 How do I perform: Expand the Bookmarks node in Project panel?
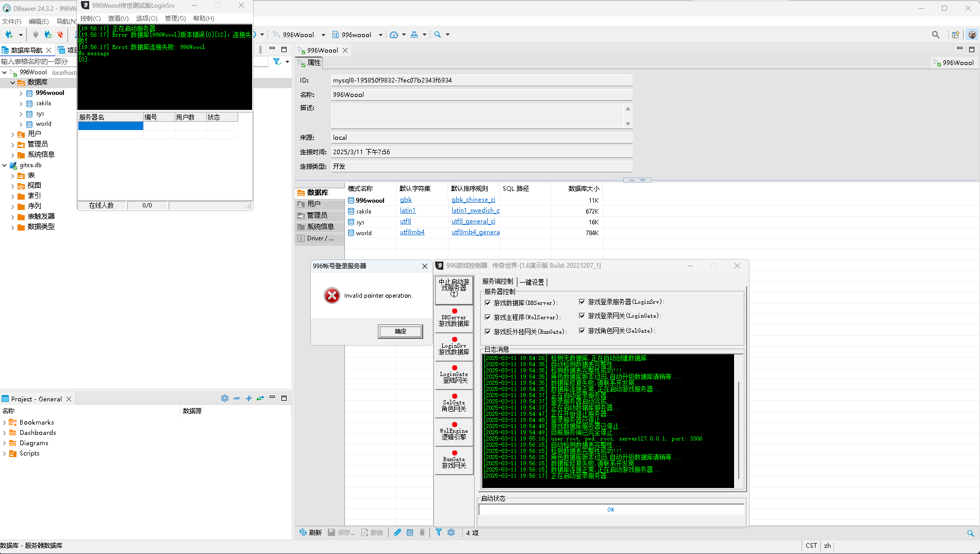4,422
